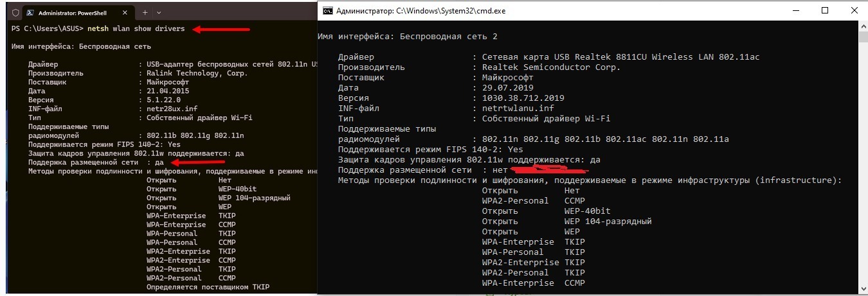Click the Realtek Semiconductor Corp. manufacturer text
Image resolution: width=868 pixels, height=296 pixels.
[551, 67]
